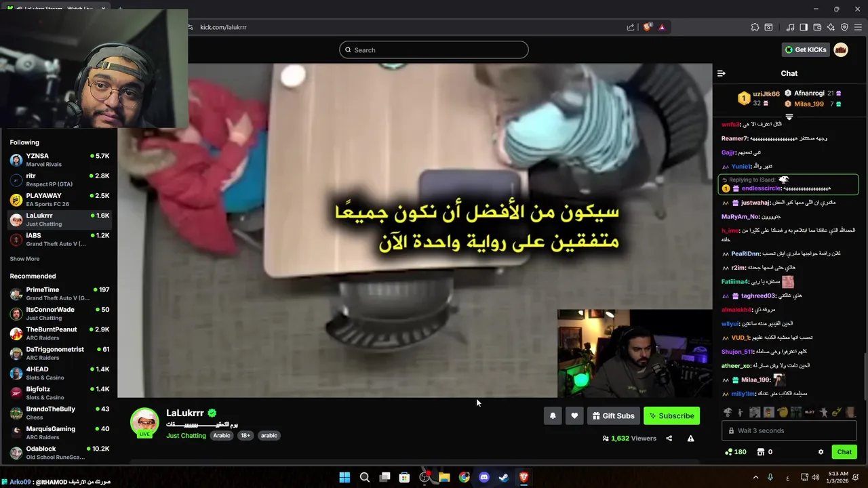
Task: Click the yellow round-face emote in emote bar
Action: point(783,412)
